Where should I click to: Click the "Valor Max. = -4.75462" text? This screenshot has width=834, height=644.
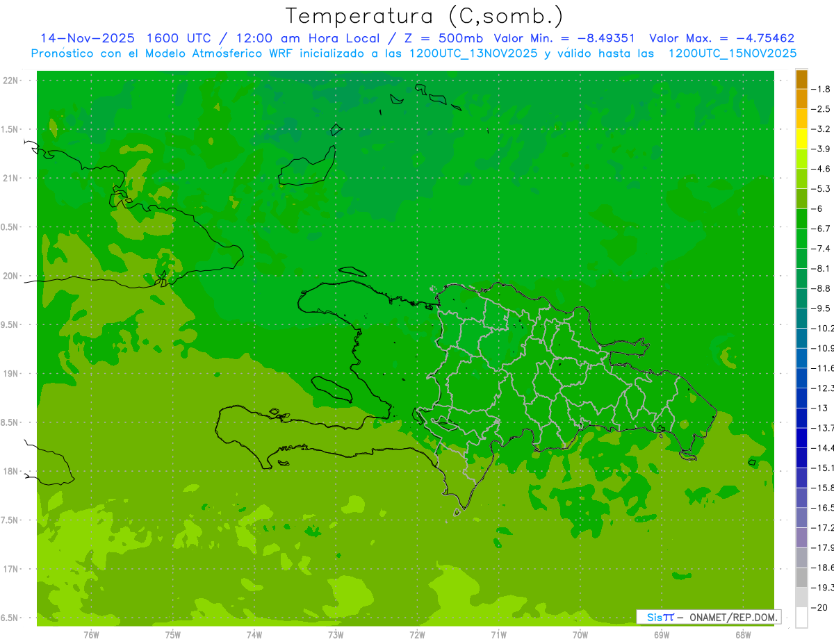[722, 38]
